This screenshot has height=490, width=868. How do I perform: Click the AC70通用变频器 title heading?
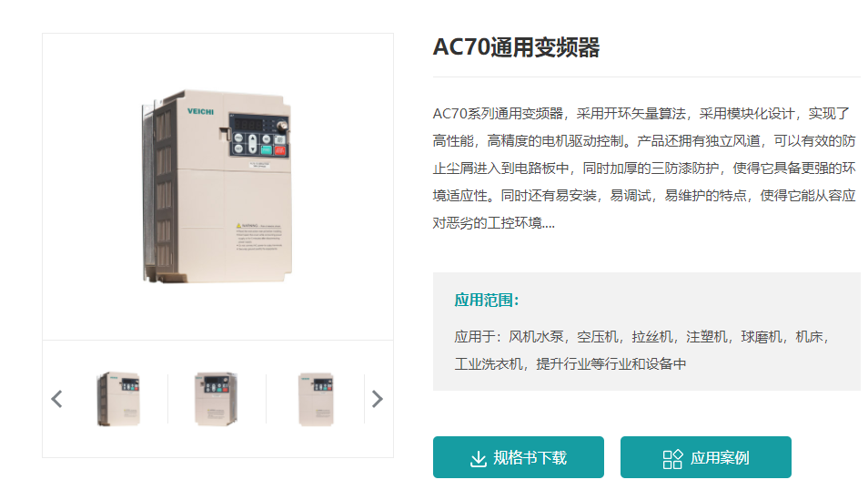(516, 47)
